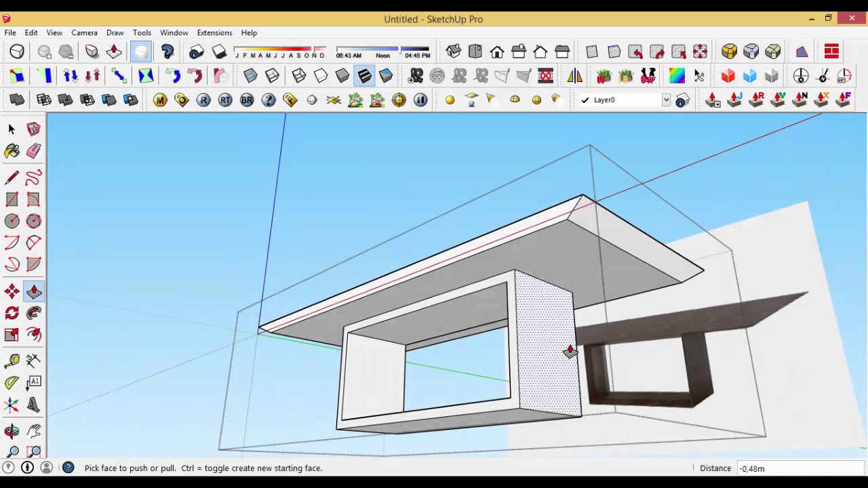
Task: Choose the Make Component tool
Action: click(x=33, y=129)
